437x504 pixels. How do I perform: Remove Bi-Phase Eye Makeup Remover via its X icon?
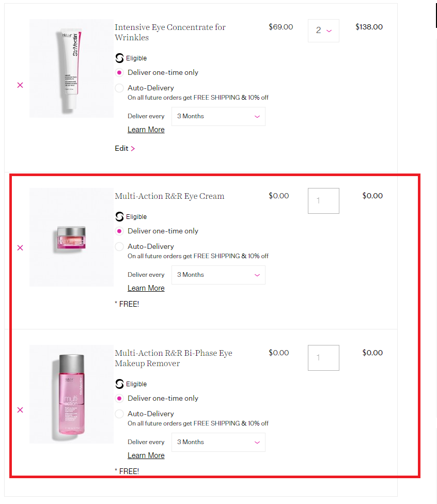[x=20, y=409]
